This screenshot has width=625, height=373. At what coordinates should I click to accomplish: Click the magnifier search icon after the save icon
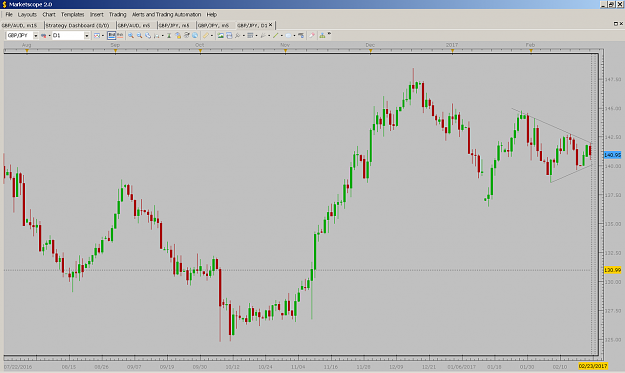point(238,35)
